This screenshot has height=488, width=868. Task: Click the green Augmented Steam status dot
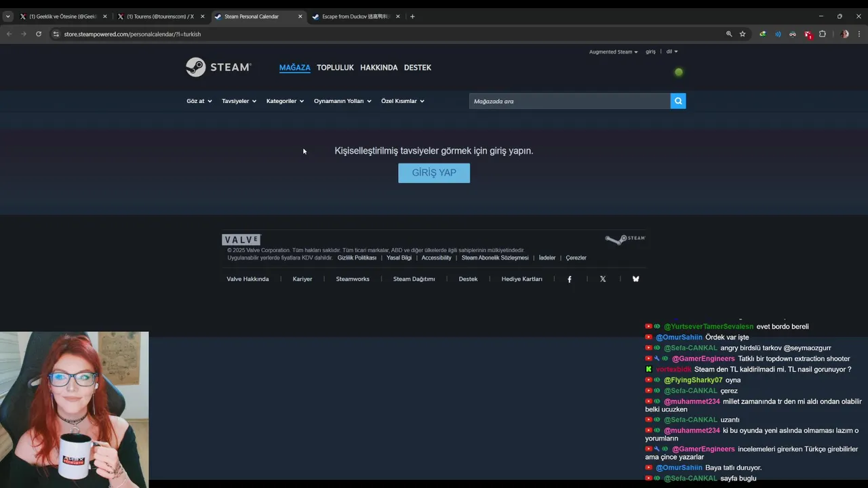pos(679,72)
